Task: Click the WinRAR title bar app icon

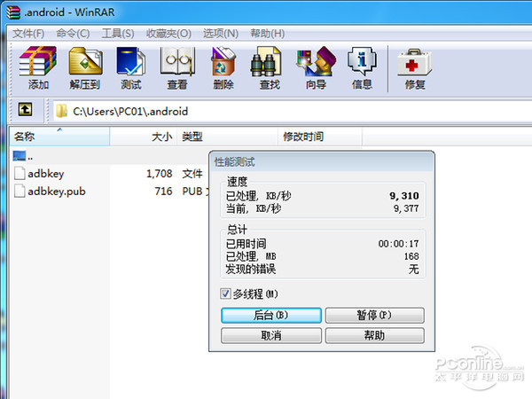Action: (x=13, y=12)
